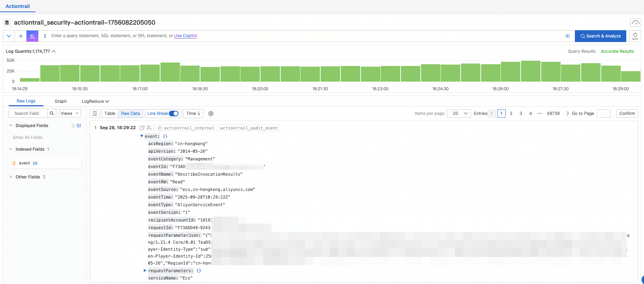Viewport: 644px width, 284px height.
Task: Switch to the Raw Logs tab
Action: (26, 101)
